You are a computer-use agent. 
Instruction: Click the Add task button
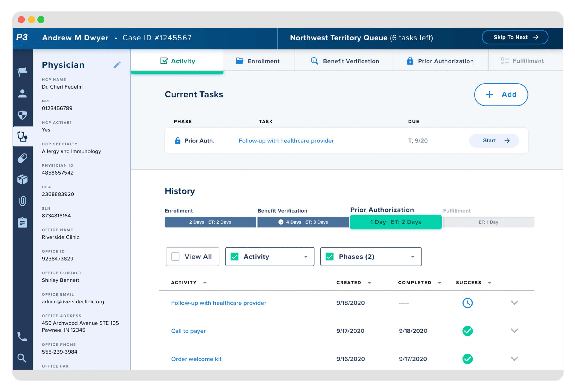click(x=501, y=95)
